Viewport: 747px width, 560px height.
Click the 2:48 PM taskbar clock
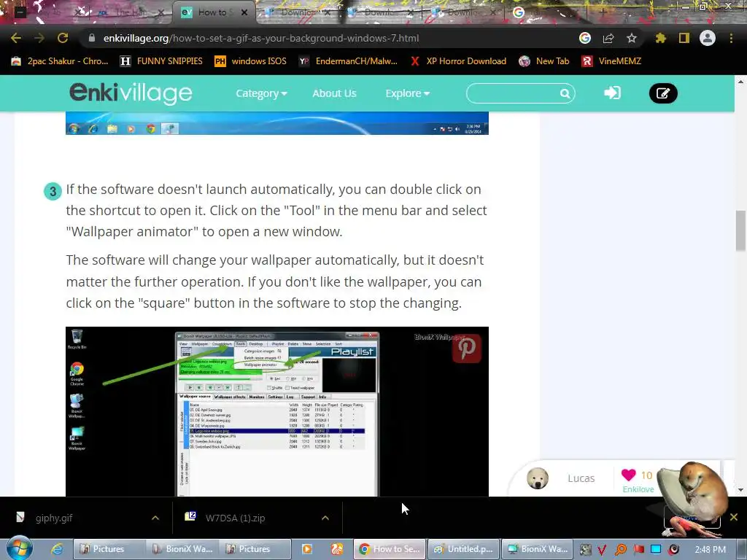pos(710,550)
